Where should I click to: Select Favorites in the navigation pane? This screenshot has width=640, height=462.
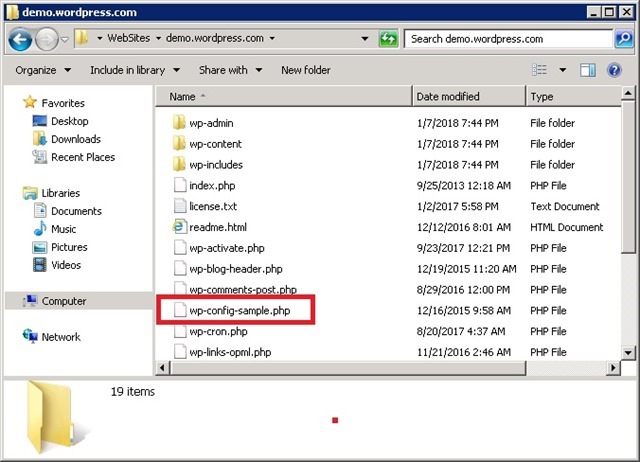pos(54,103)
